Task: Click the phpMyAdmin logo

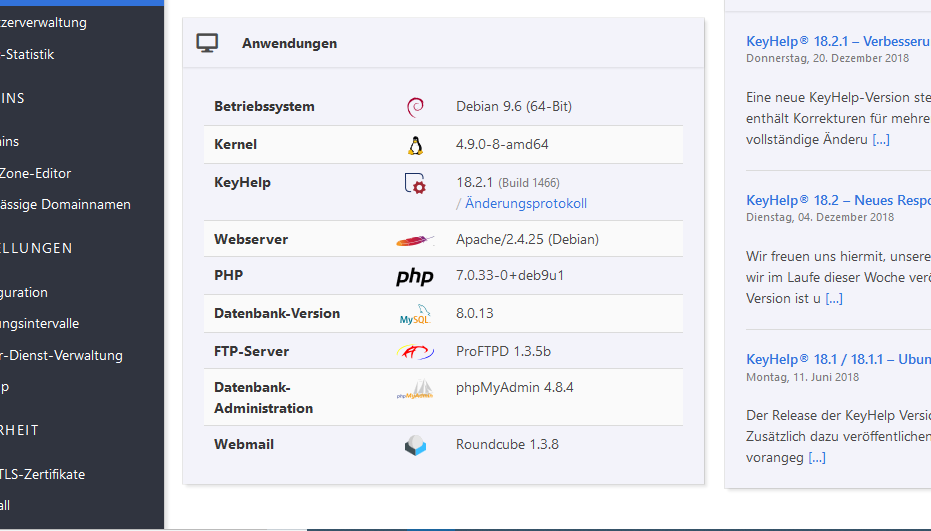Action: [415, 390]
